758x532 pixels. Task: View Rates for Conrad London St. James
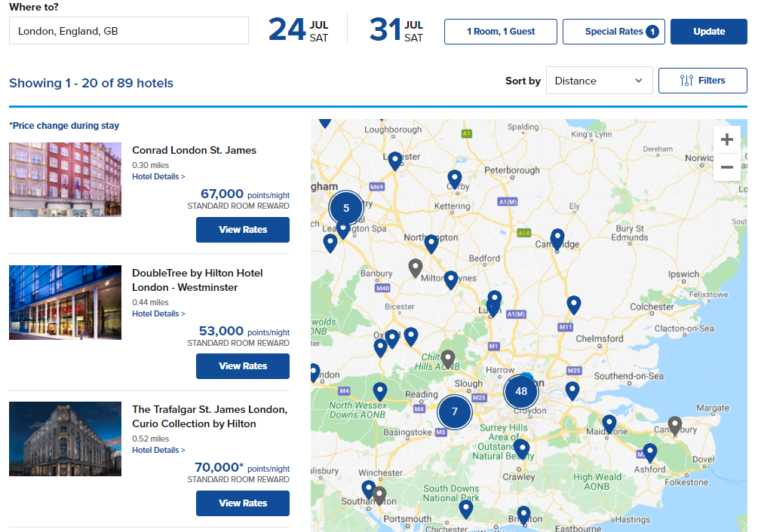pyautogui.click(x=243, y=230)
